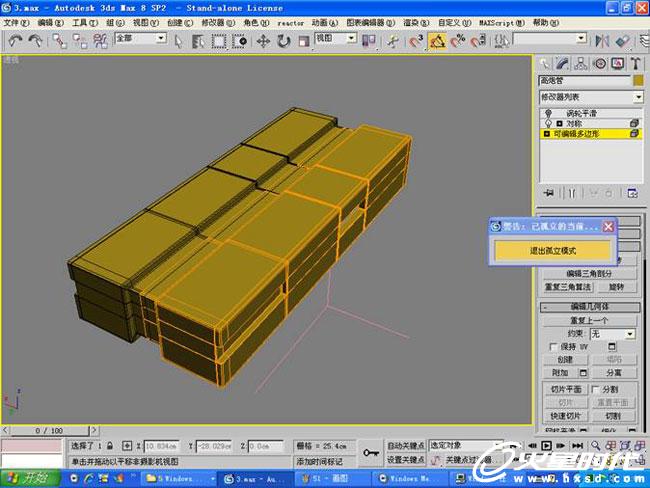Open the Hierarchy command panel tab

[x=581, y=63]
